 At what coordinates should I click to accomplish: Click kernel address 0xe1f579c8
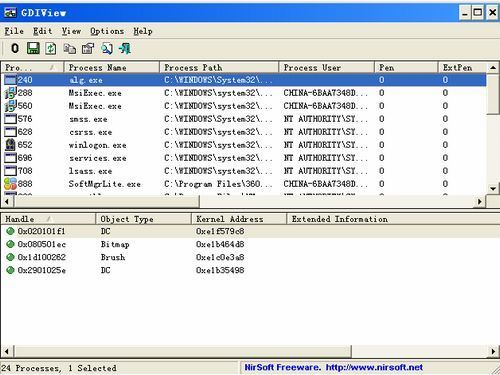point(220,231)
